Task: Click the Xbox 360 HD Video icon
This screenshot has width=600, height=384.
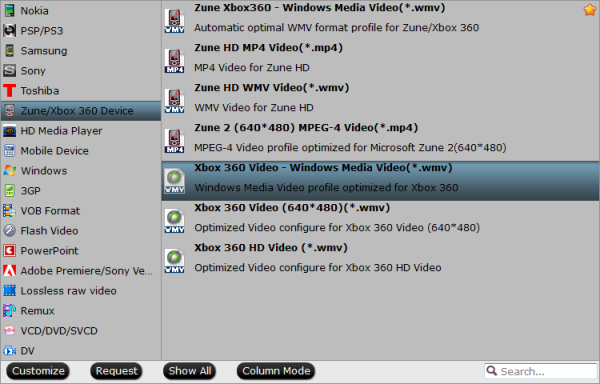Action: point(174,260)
